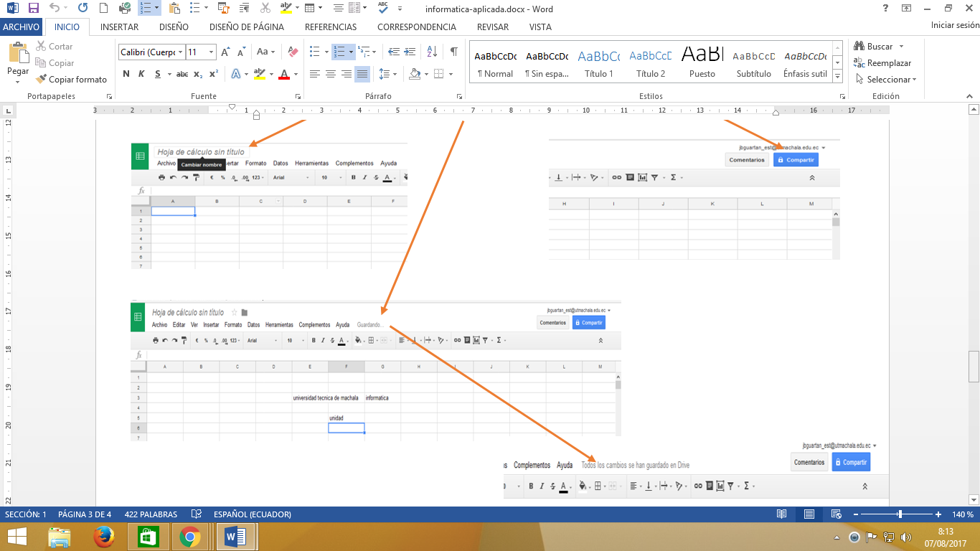Open the VISTA tab

pyautogui.click(x=540, y=27)
